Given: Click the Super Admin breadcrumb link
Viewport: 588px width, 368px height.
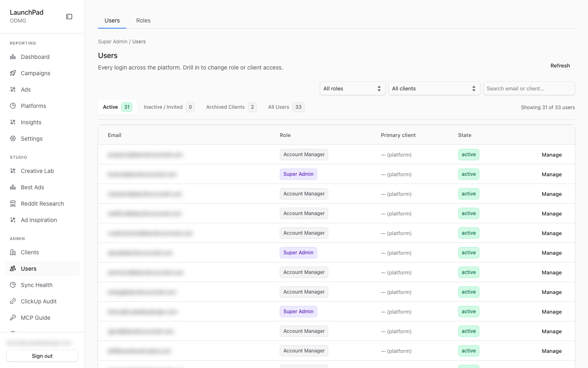Looking at the screenshot, I should click(113, 42).
